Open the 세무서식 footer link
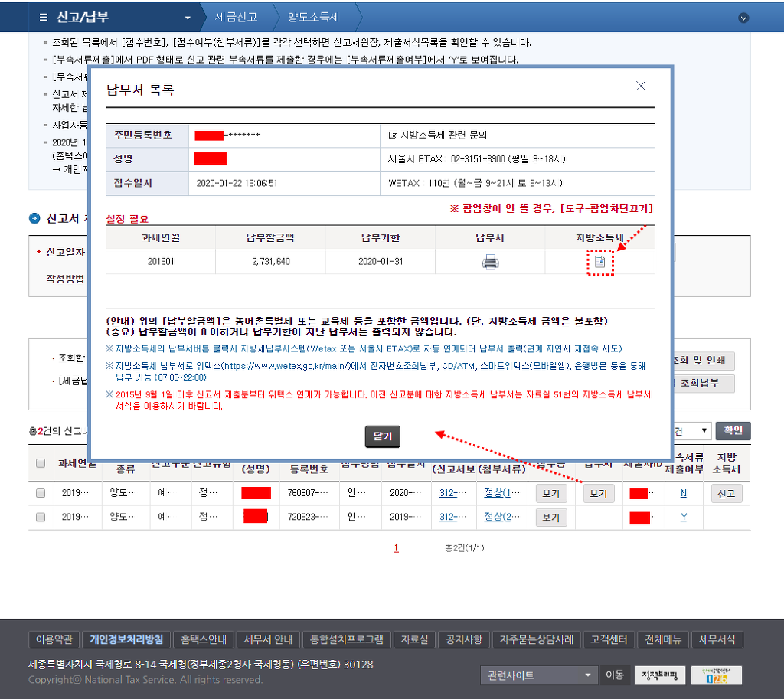 [717, 639]
